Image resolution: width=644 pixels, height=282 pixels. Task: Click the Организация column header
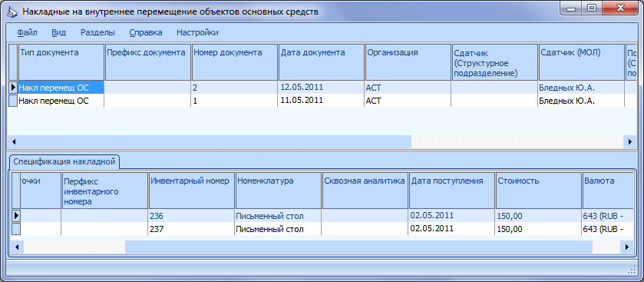point(408,62)
